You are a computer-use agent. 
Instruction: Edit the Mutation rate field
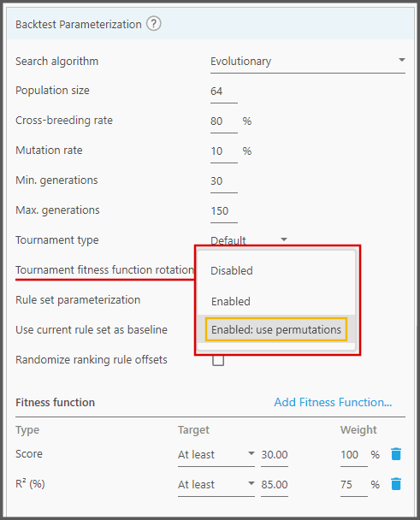pos(224,151)
